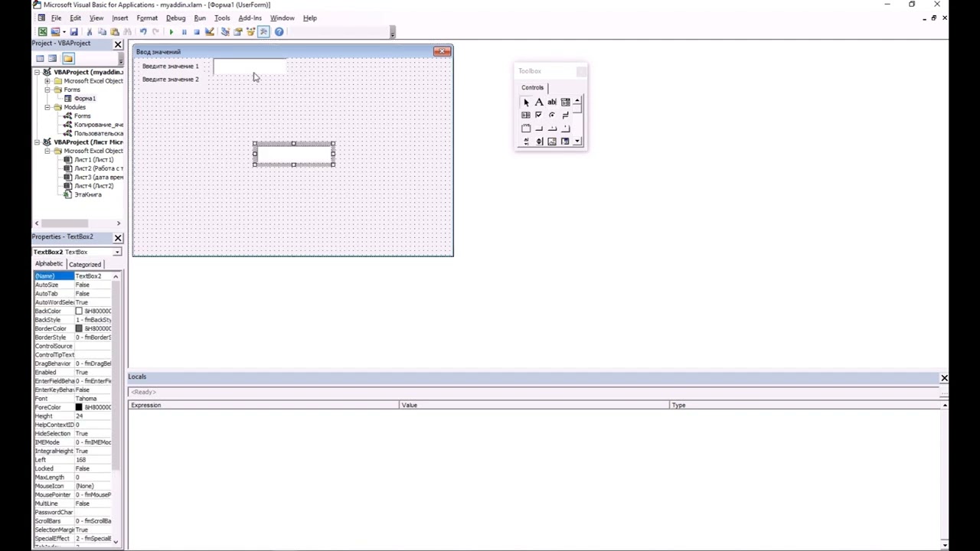
Task: Close the Locals window
Action: pyautogui.click(x=944, y=378)
